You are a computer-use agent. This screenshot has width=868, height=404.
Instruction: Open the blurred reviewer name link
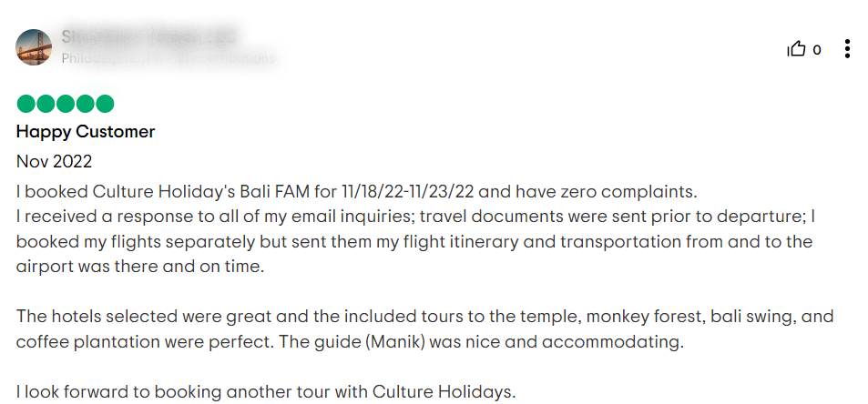(148, 37)
